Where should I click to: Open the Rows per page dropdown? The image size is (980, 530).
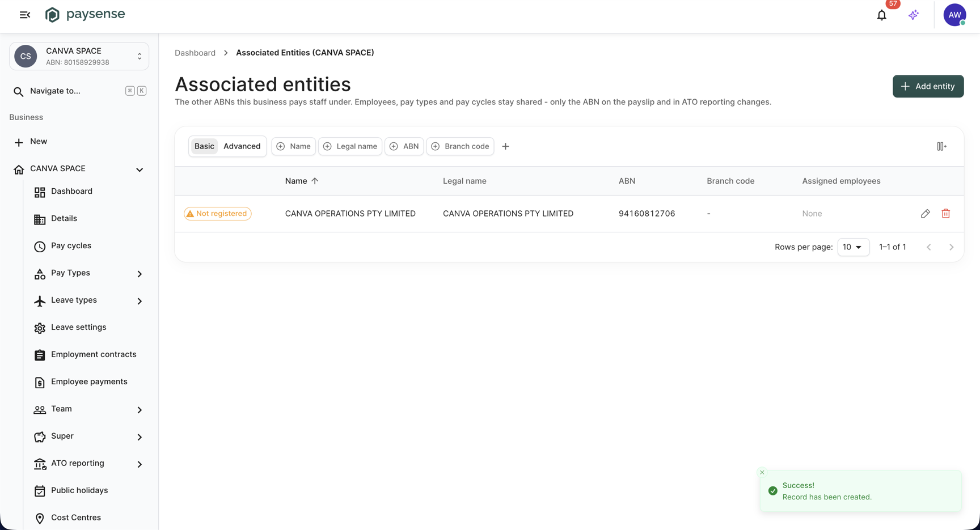[853, 247]
